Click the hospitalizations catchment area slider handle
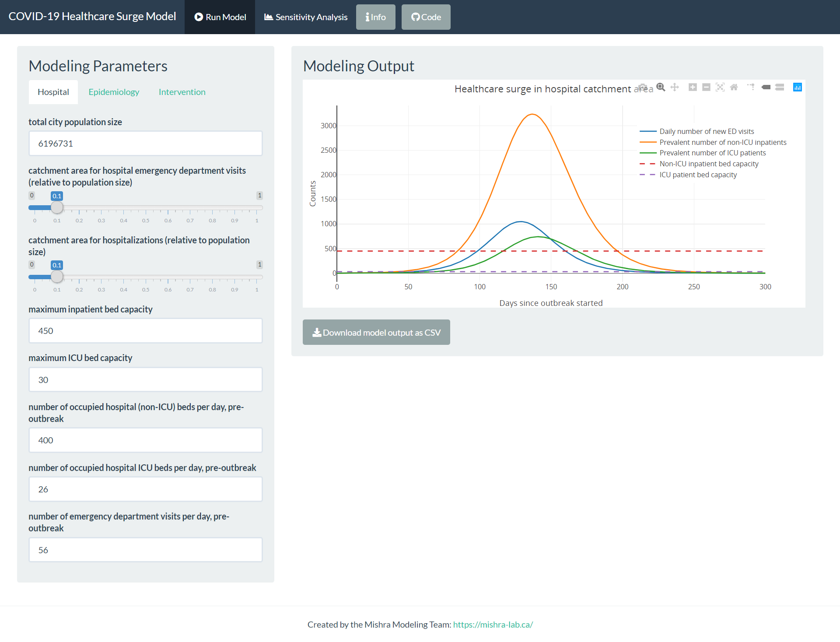Viewport: 840px width, 642px height. click(x=57, y=277)
